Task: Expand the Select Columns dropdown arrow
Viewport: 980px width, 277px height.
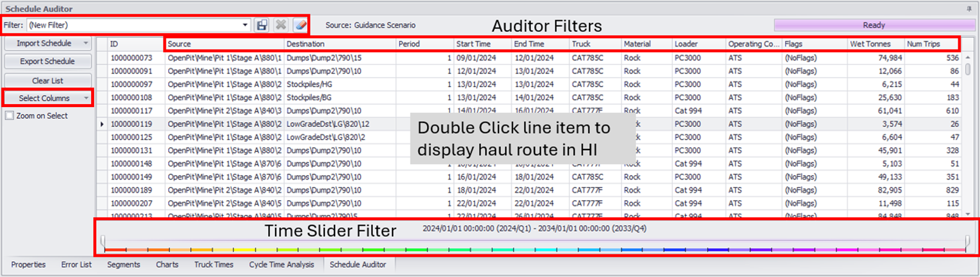Action: [86, 98]
